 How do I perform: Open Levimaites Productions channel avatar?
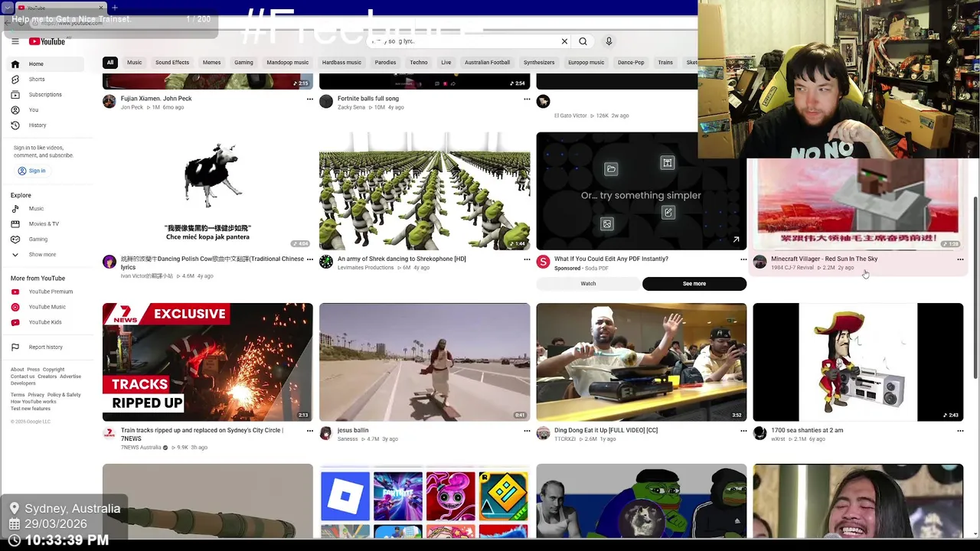[x=326, y=262]
